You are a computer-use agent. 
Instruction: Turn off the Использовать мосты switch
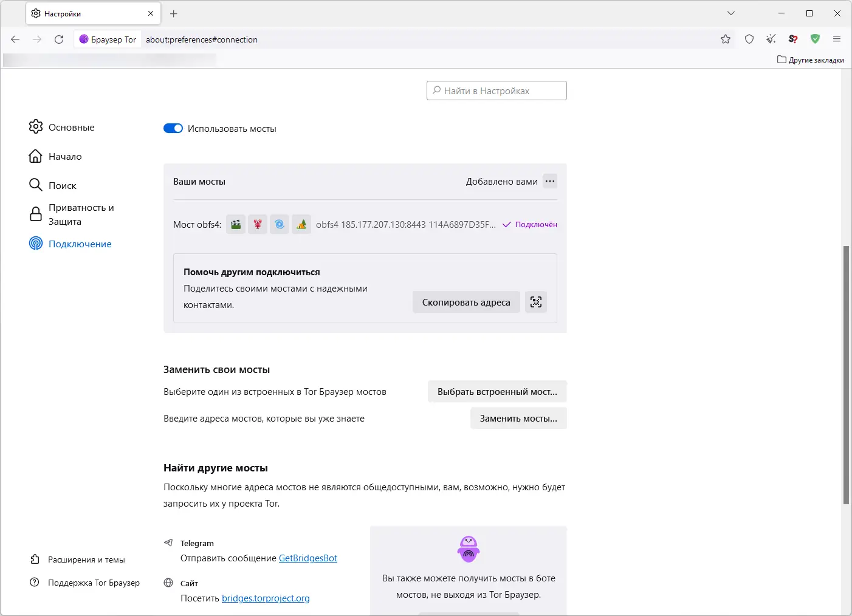173,128
